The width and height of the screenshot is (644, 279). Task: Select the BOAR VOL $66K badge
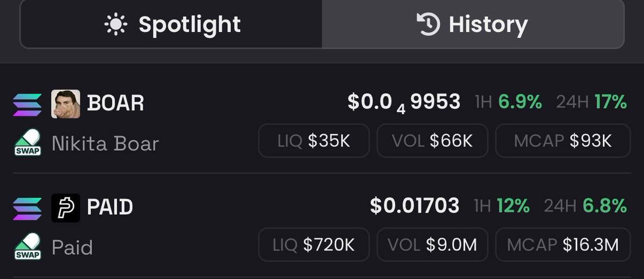[432, 141]
